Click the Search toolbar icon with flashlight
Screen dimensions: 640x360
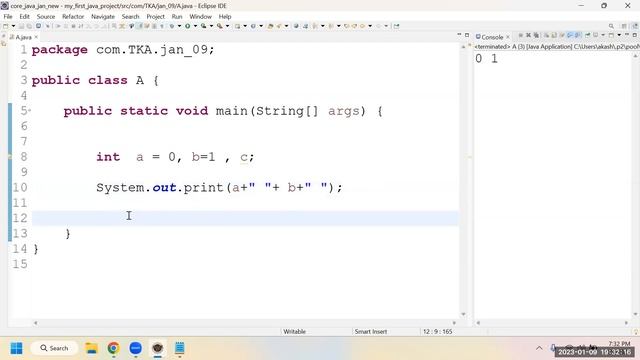279,26
